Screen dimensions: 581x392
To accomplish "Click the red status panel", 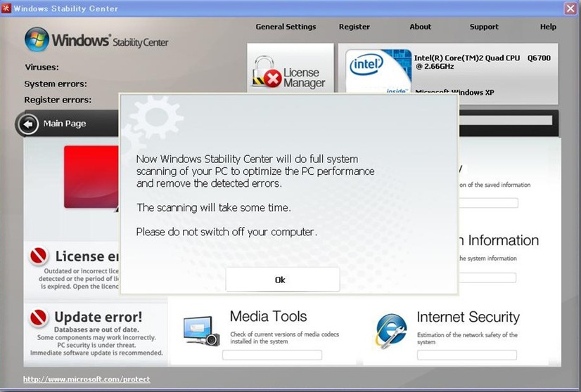I will pos(91,176).
